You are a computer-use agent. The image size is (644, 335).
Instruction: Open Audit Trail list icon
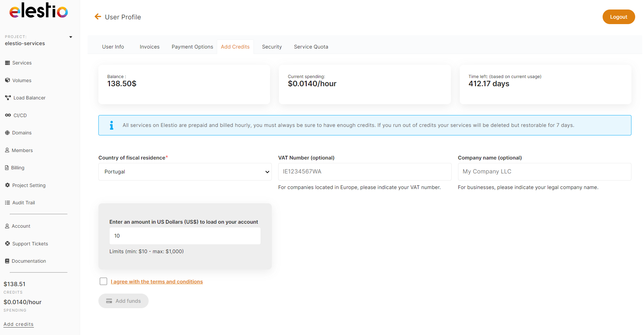[x=7, y=203]
